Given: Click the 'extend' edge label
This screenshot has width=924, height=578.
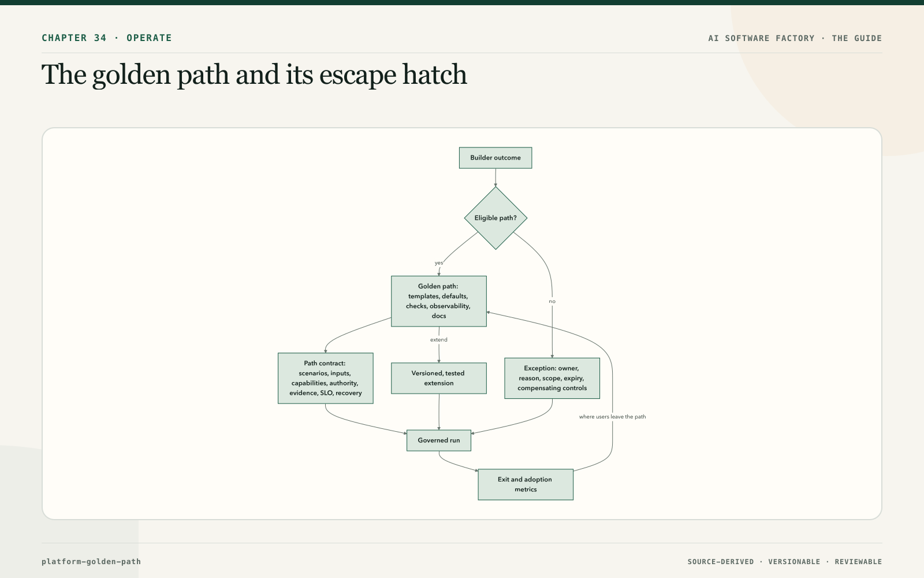Looking at the screenshot, I should pyautogui.click(x=439, y=340).
